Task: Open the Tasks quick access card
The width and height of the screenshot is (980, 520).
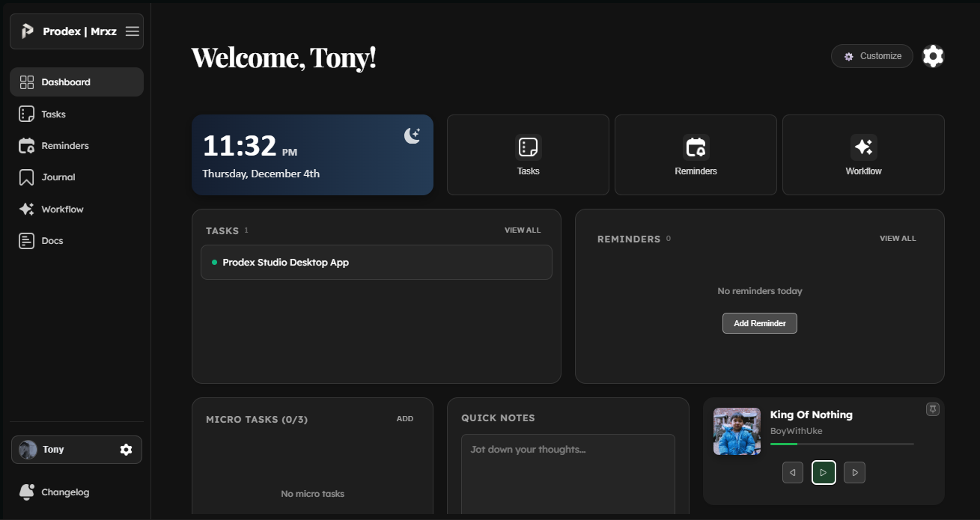Action: (x=528, y=153)
